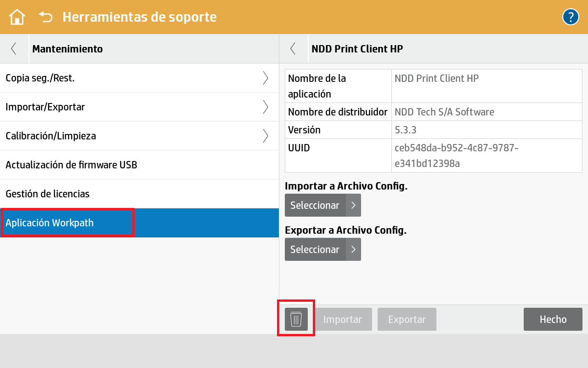Open Calibración/Limpieza menu entry

139,136
